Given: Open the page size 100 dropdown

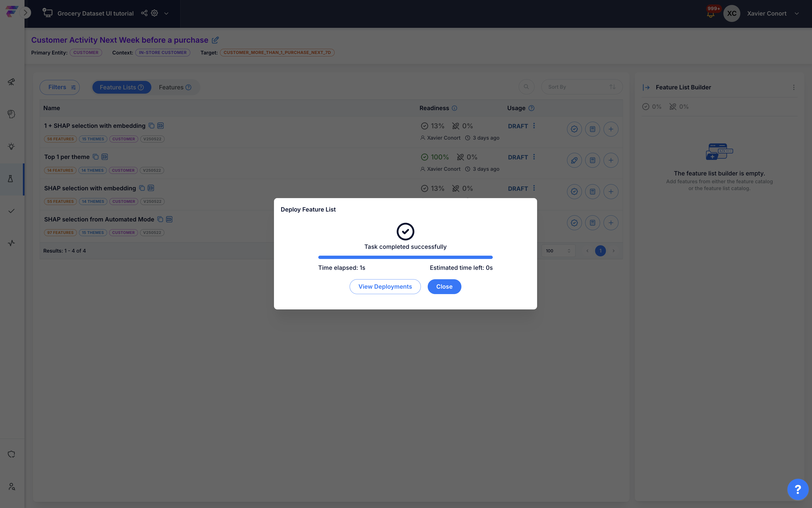Looking at the screenshot, I should [558, 251].
